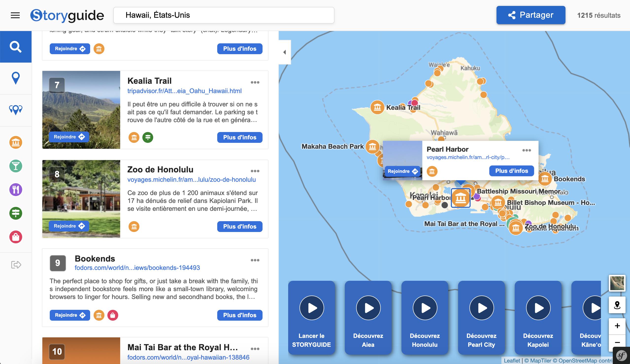Open options menu for Bookends

(255, 260)
